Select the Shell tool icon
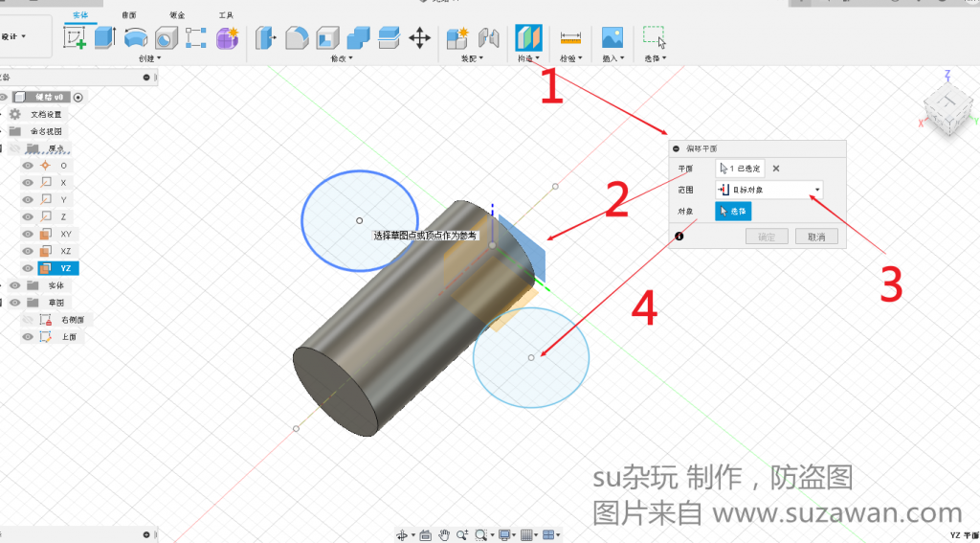The height and width of the screenshot is (543, 980). tap(327, 37)
